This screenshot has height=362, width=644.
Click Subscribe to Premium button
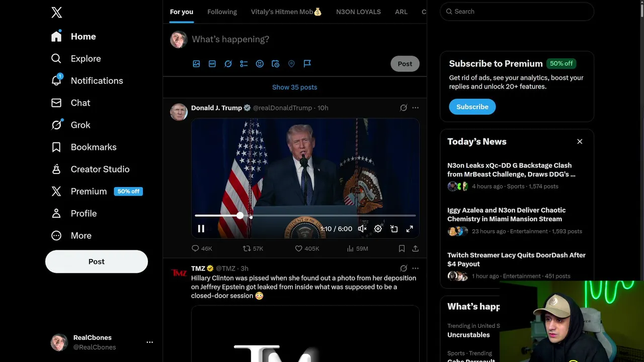pos(472,107)
